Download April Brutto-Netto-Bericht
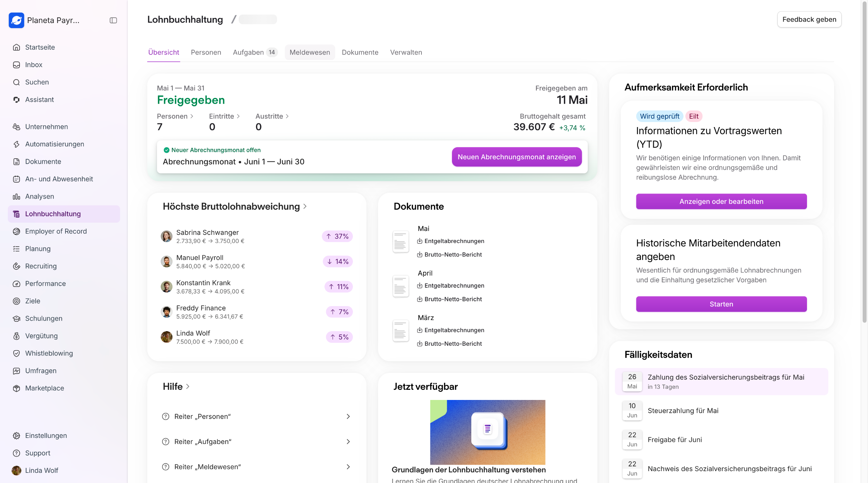This screenshot has width=868, height=483. point(449,299)
